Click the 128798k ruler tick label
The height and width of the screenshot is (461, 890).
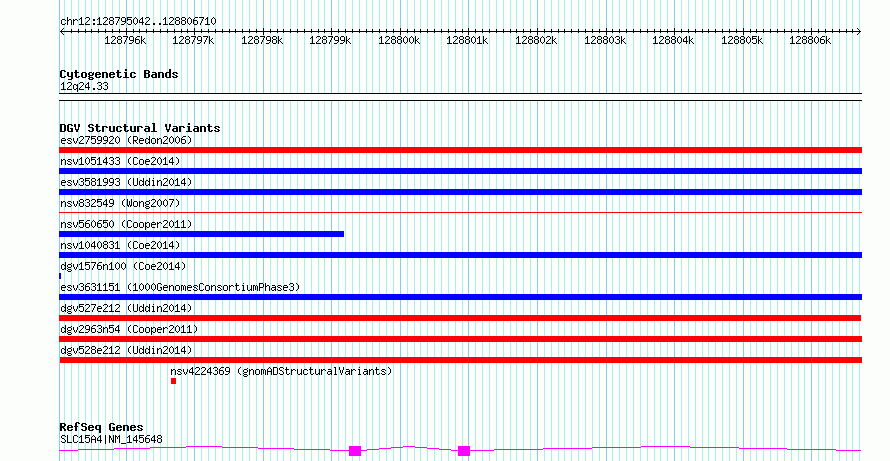(x=262, y=41)
